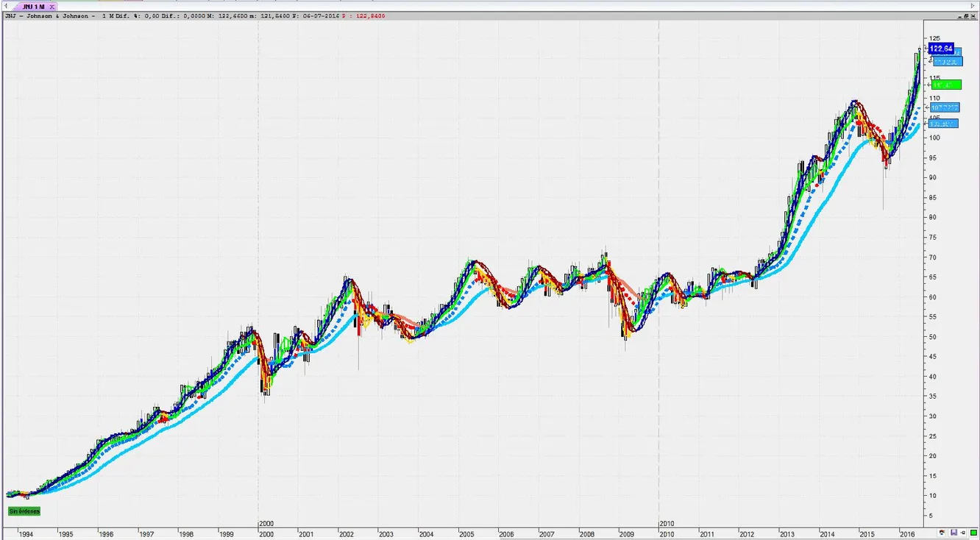Click the lowest light blue label near 103
The height and width of the screenshot is (540, 980).
pyautogui.click(x=943, y=124)
